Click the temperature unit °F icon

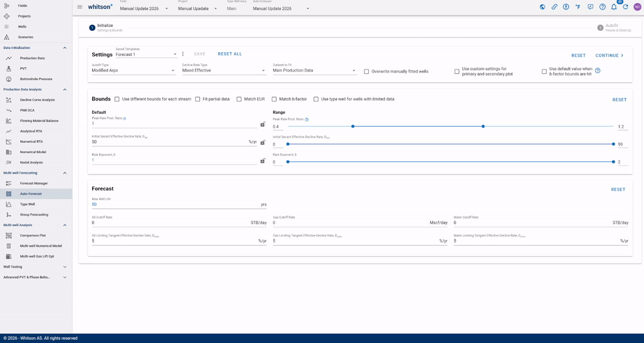point(578,7)
